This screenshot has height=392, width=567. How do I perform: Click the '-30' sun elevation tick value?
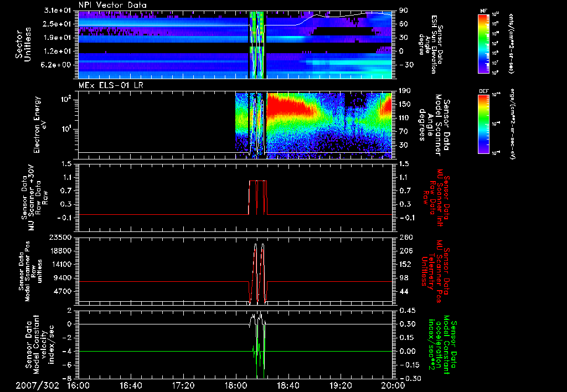pyautogui.click(x=406, y=65)
